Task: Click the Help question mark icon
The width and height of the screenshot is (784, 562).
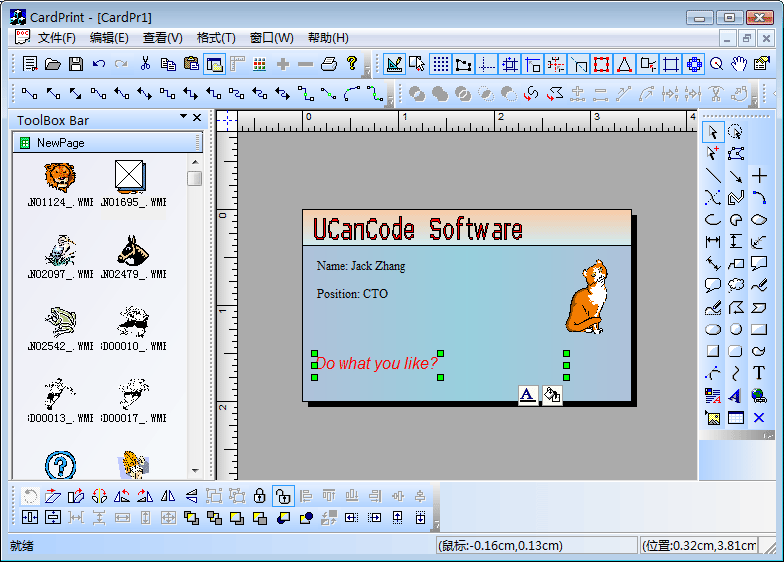Action: tap(352, 64)
